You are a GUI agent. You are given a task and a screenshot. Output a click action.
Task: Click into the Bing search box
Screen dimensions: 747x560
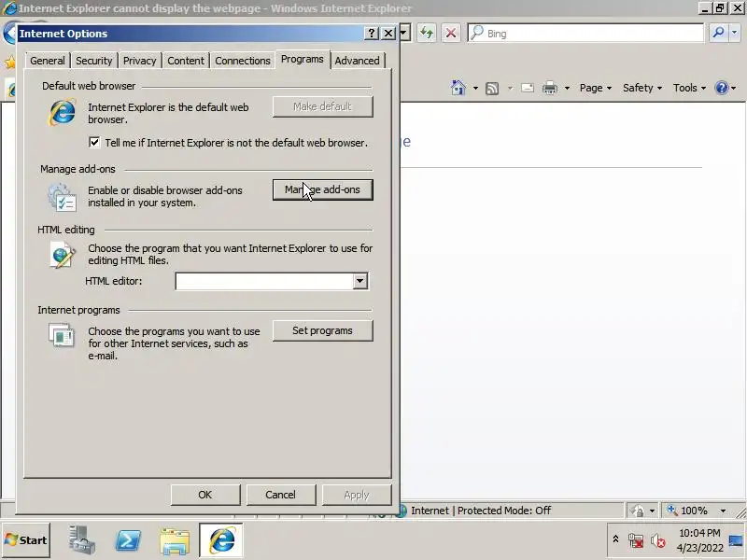(x=585, y=34)
